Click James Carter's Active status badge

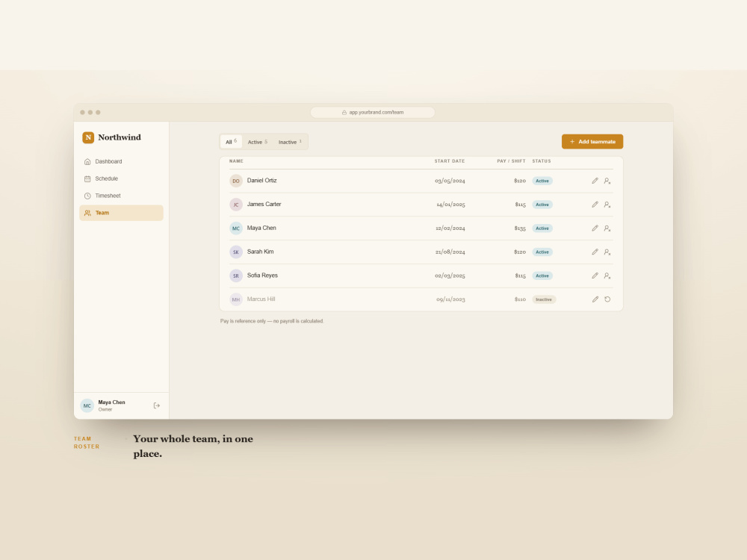click(542, 205)
